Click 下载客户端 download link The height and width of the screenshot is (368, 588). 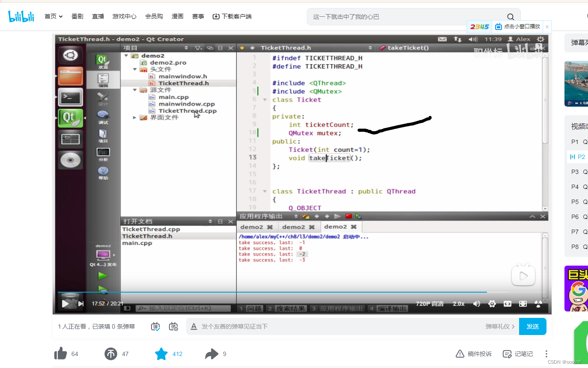coord(232,16)
